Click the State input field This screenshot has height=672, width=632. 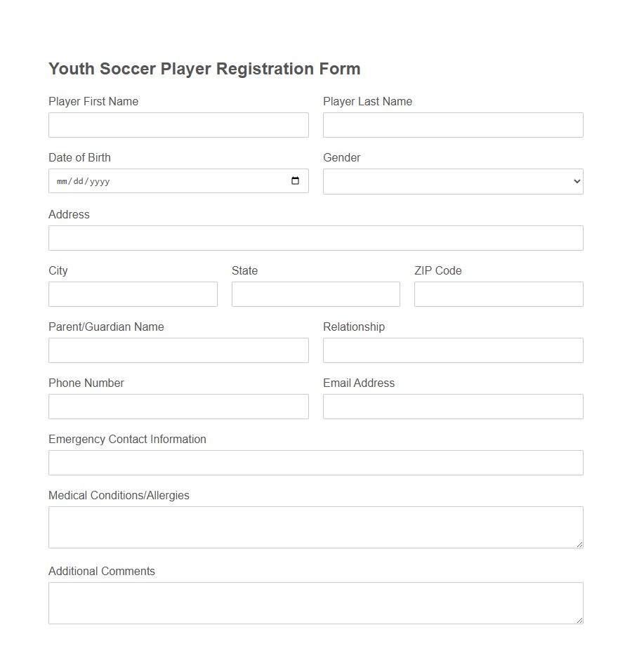click(315, 294)
